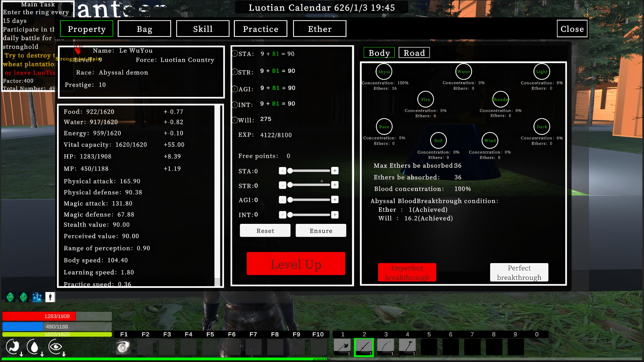
Task: Click the STR allocation slider
Action: (x=309, y=185)
